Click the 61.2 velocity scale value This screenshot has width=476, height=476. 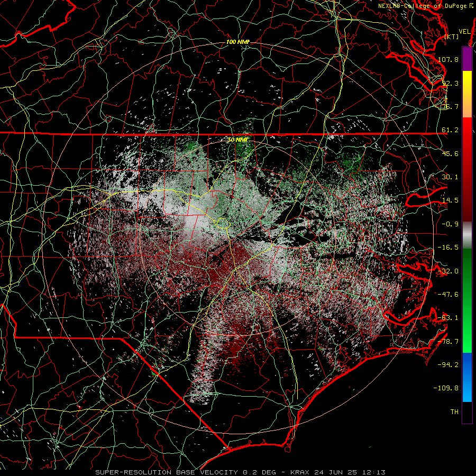pos(450,130)
